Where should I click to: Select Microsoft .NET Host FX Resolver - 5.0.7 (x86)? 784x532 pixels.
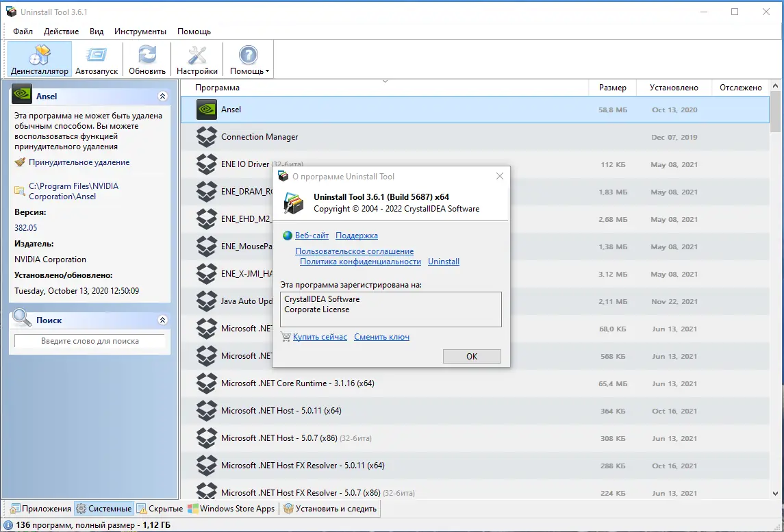tap(301, 493)
